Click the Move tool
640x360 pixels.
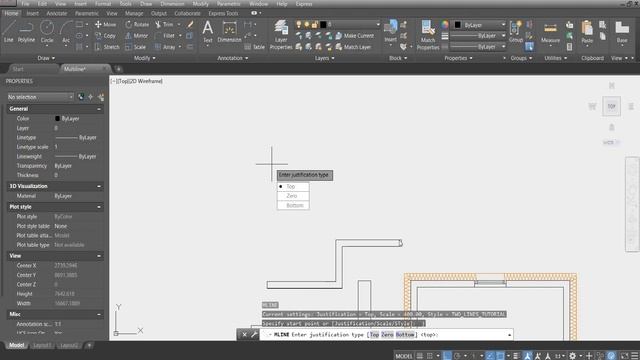coord(105,24)
